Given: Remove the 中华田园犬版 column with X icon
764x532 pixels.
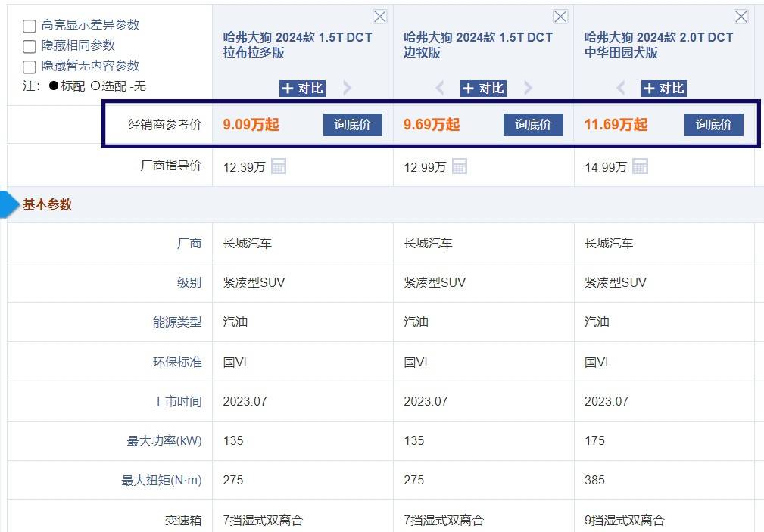Looking at the screenshot, I should (741, 17).
